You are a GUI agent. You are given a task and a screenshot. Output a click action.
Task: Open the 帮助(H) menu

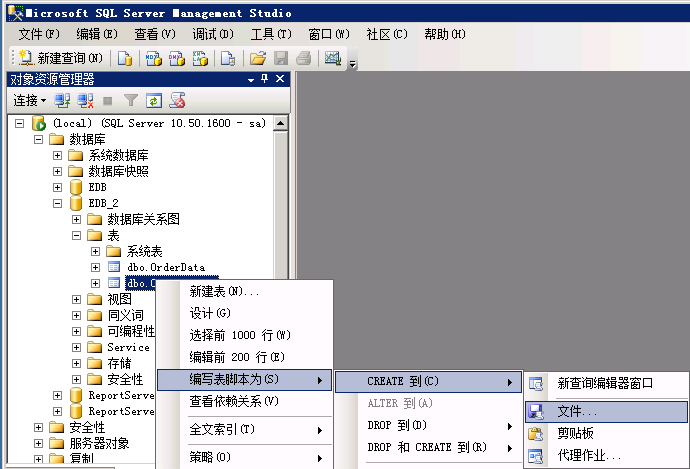(x=445, y=34)
